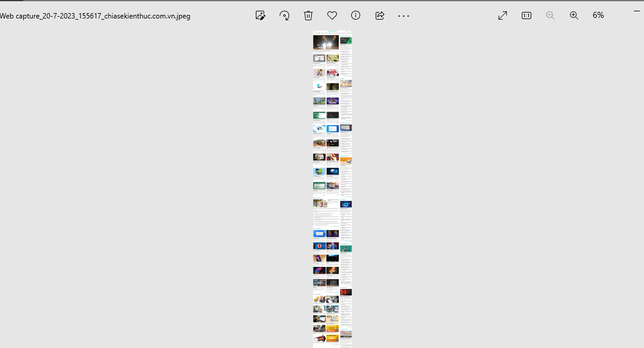The image size is (644, 348).
Task: Zoom in using the plus magnifier
Action: tap(574, 15)
